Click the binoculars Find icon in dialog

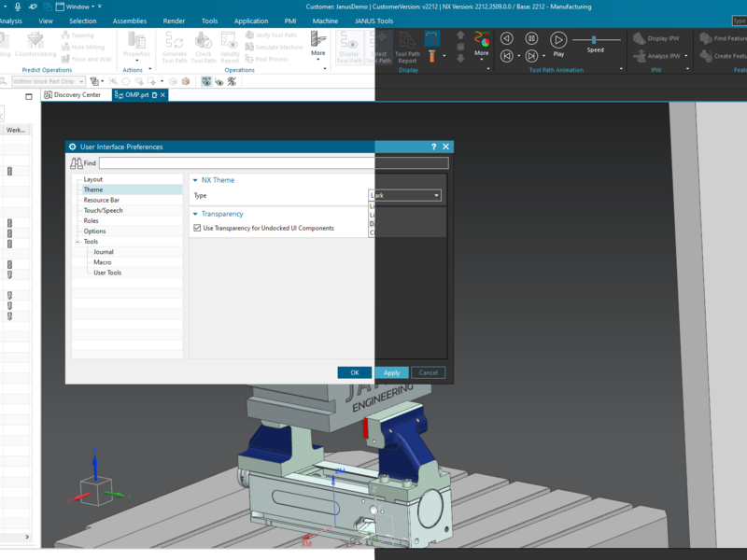tap(77, 163)
